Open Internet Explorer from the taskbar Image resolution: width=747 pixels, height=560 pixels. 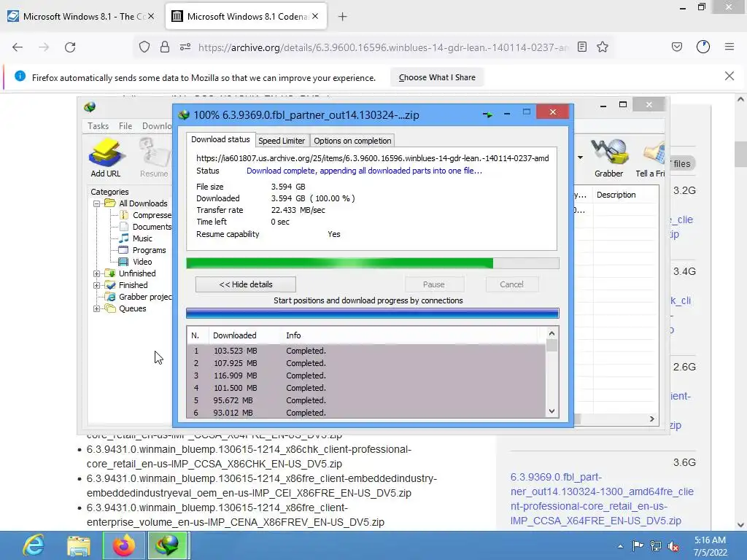point(34,545)
